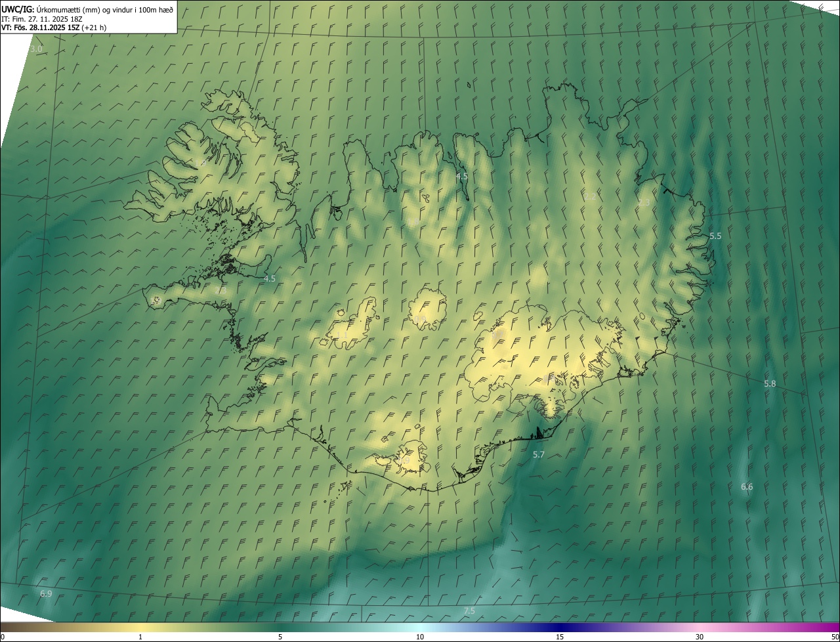
Task: Click the pale cyan colour bar segment above 10
Action: [420, 628]
